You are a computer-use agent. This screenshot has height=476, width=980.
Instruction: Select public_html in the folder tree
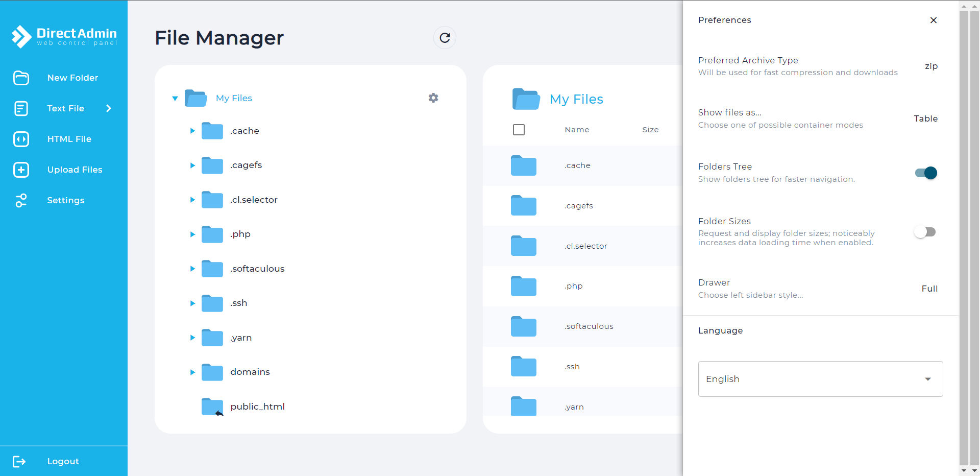coord(257,407)
